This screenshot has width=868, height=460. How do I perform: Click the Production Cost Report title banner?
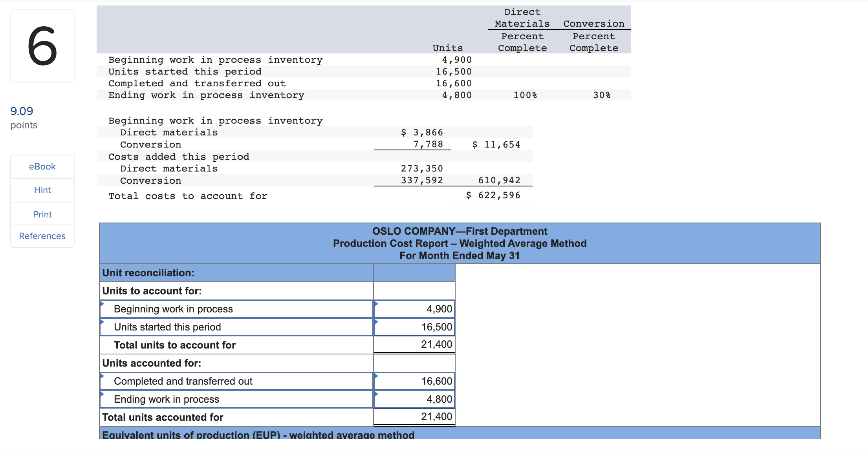pyautogui.click(x=460, y=243)
